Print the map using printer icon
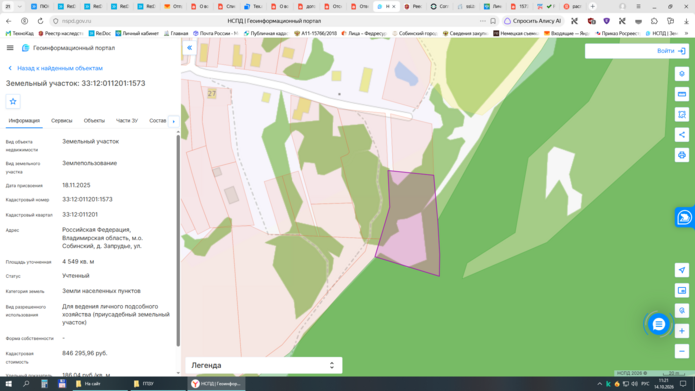 682,155
